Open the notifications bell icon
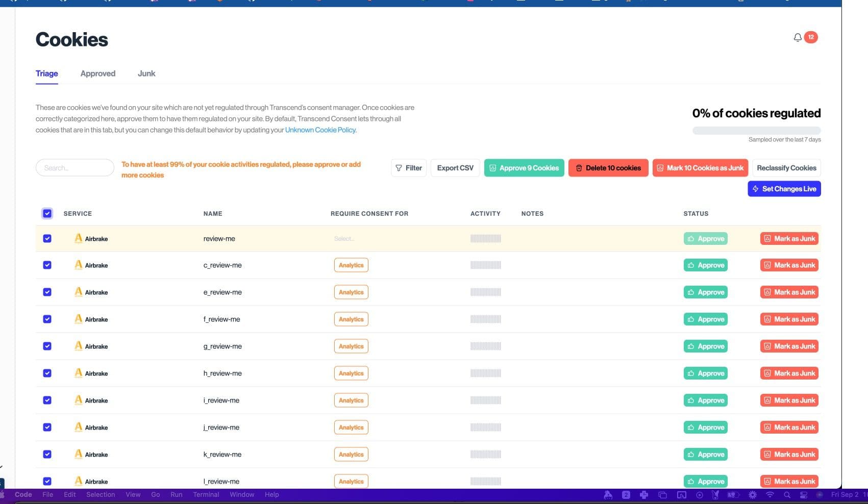The image size is (868, 504). [798, 37]
